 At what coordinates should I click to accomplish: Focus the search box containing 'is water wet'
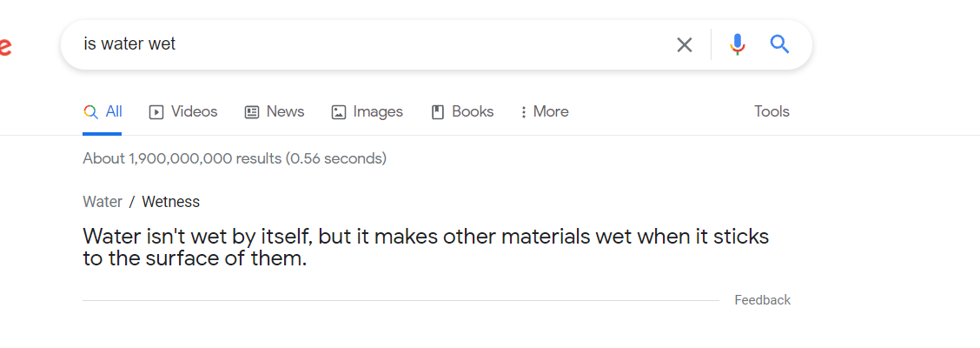(x=375, y=44)
